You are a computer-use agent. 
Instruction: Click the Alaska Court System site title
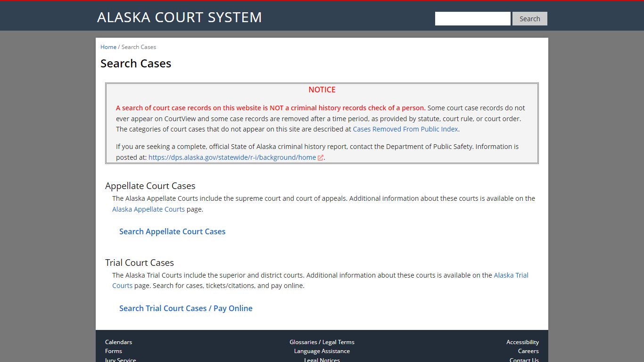pyautogui.click(x=179, y=17)
